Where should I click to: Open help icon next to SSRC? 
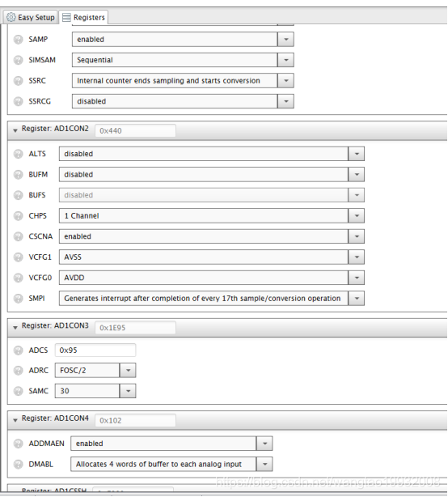pyautogui.click(x=18, y=80)
